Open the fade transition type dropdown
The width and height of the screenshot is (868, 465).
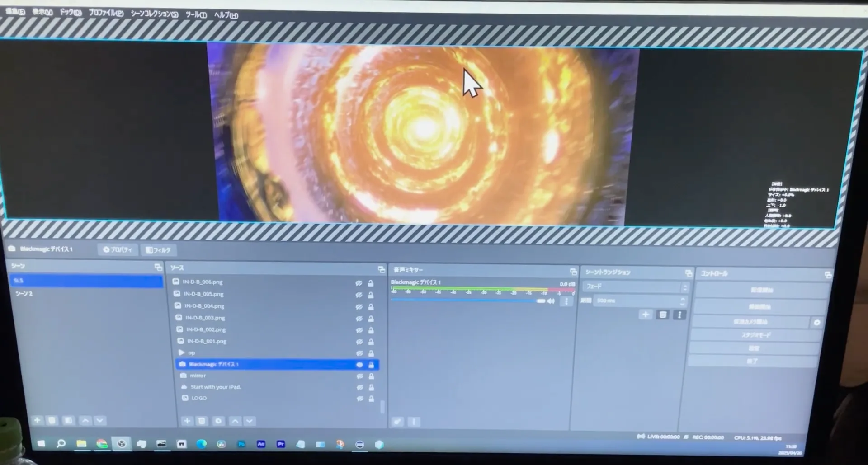point(636,287)
